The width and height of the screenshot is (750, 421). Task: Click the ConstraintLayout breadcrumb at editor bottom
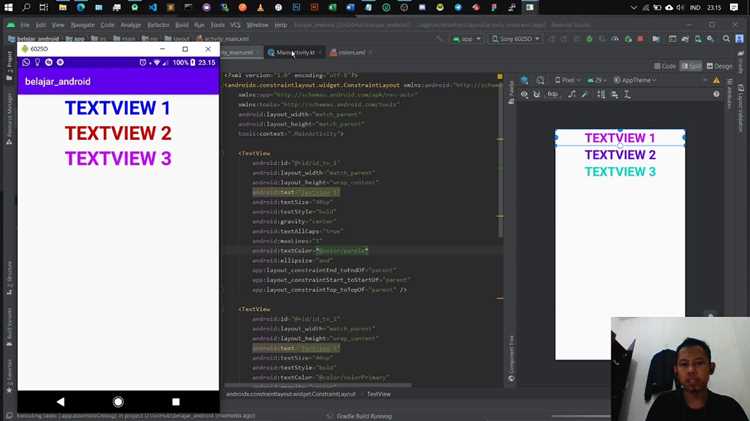290,394
